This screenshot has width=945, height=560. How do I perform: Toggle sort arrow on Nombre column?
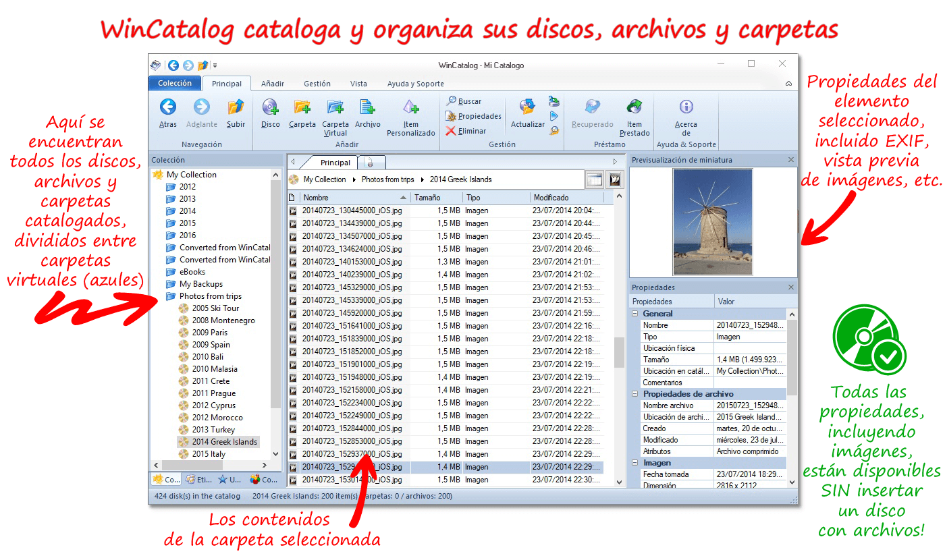403,198
